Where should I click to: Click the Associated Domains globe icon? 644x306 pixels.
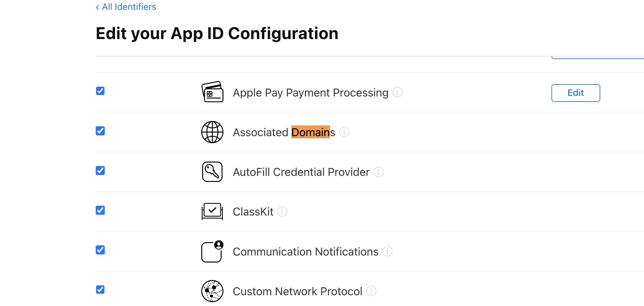212,132
